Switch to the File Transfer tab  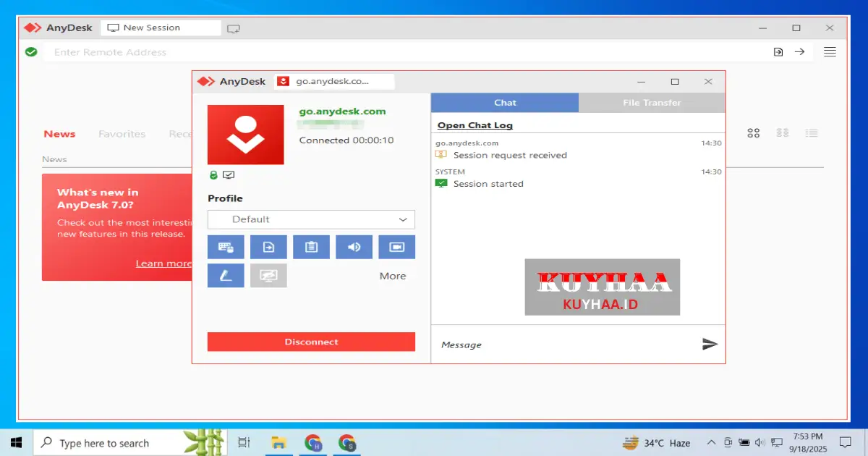[x=652, y=103]
